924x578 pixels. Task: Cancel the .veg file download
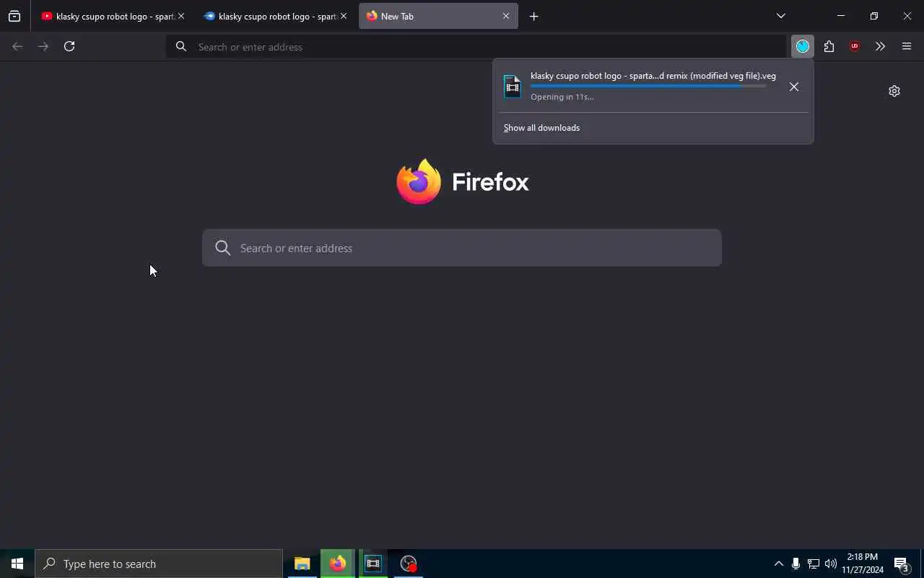pyautogui.click(x=794, y=87)
